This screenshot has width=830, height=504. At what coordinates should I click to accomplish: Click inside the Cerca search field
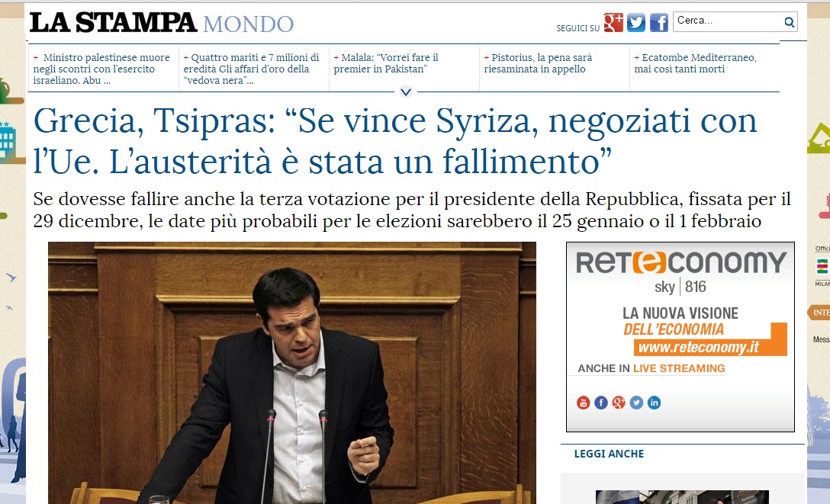[729, 21]
